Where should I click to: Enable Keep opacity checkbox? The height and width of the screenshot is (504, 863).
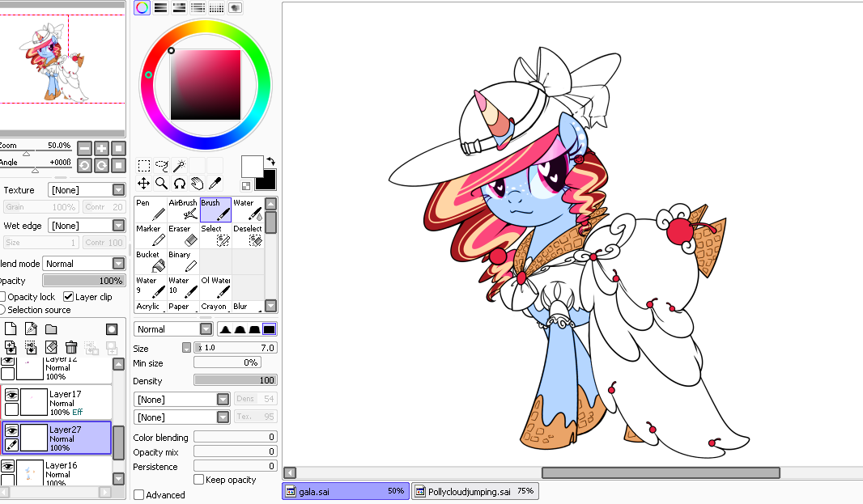pos(198,479)
